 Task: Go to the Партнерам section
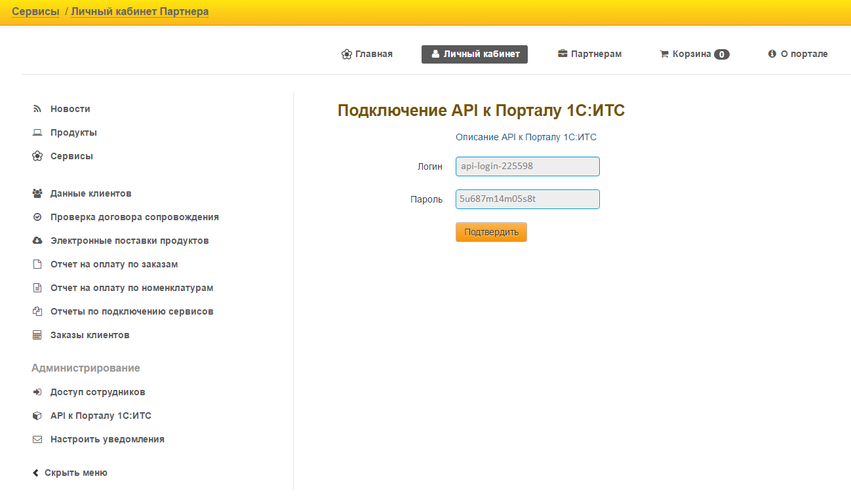[590, 54]
